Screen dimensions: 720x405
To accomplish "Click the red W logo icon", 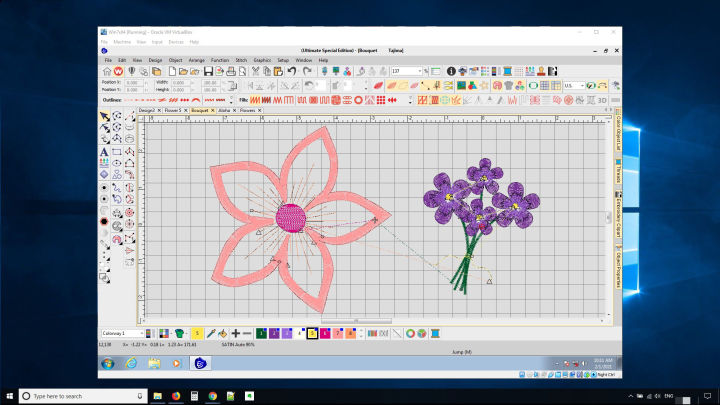I will coord(118,71).
